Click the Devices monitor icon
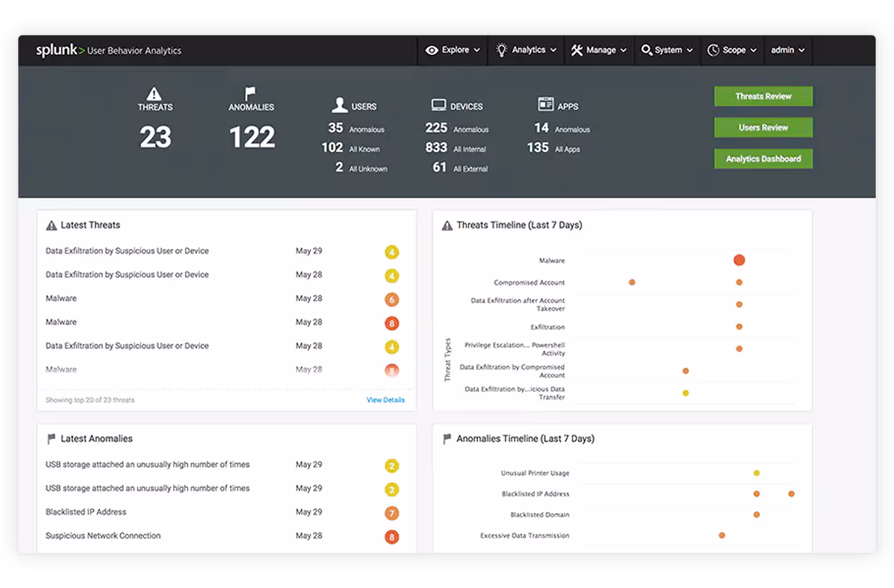Image resolution: width=894 pixels, height=588 pixels. click(439, 105)
